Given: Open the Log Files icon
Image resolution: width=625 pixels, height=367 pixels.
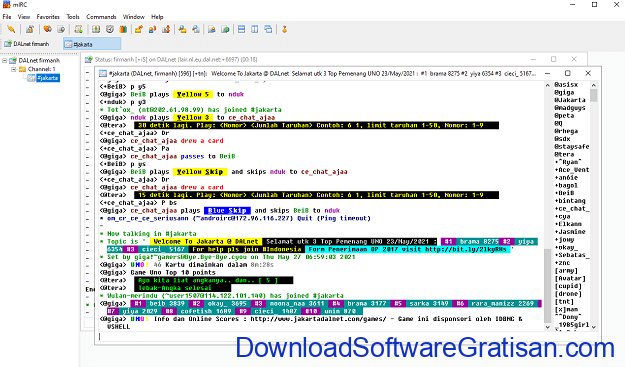Looking at the screenshot, I should click(196, 29).
